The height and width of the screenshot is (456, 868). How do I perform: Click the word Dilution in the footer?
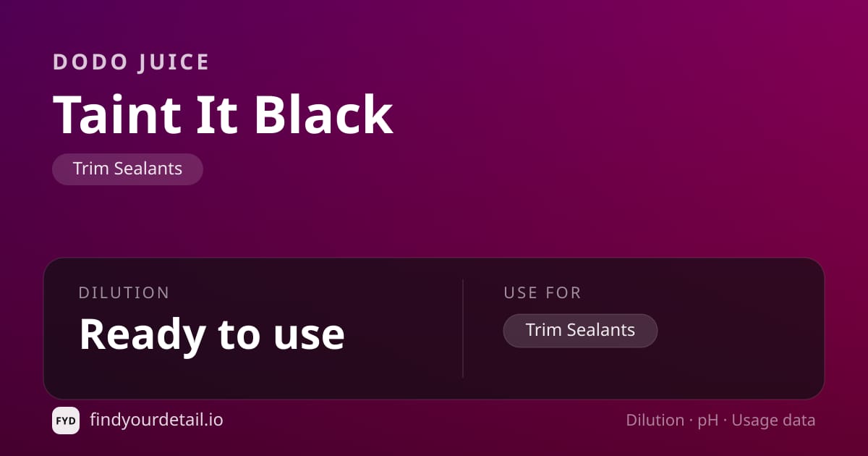coord(655,421)
